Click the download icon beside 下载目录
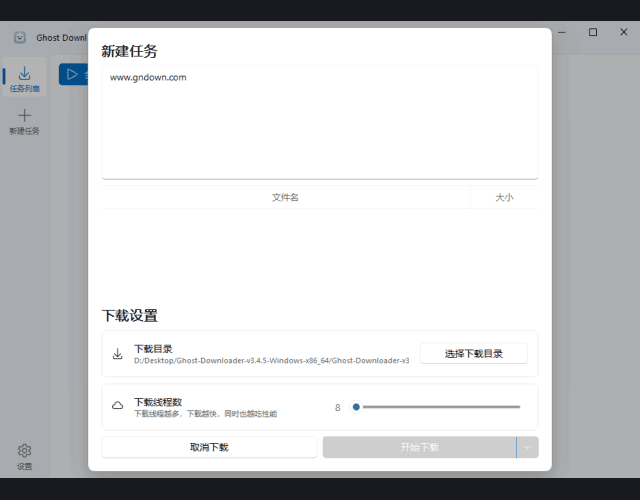 (118, 354)
